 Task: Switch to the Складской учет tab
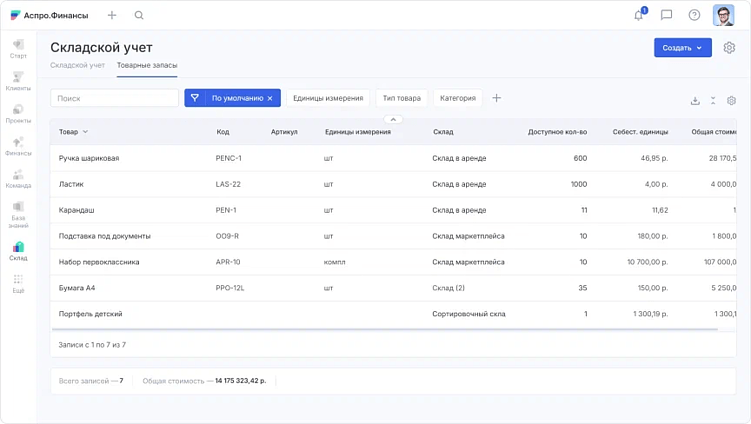tap(77, 65)
